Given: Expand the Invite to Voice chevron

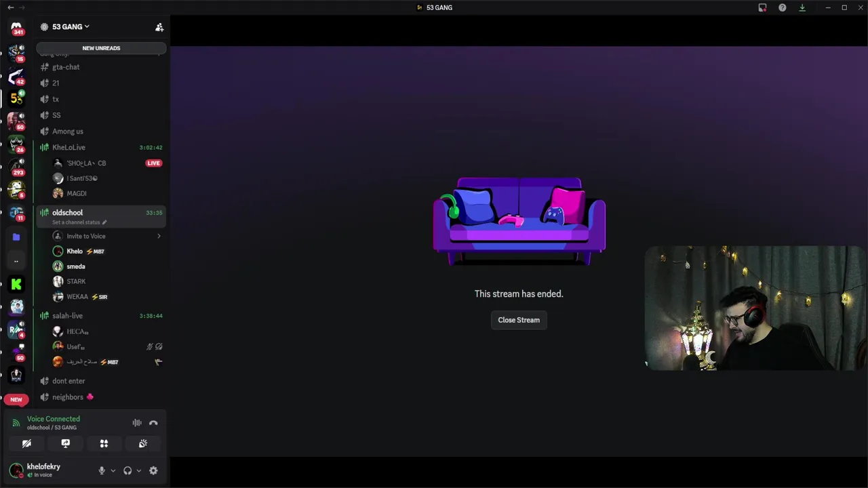Looking at the screenshot, I should [159, 236].
